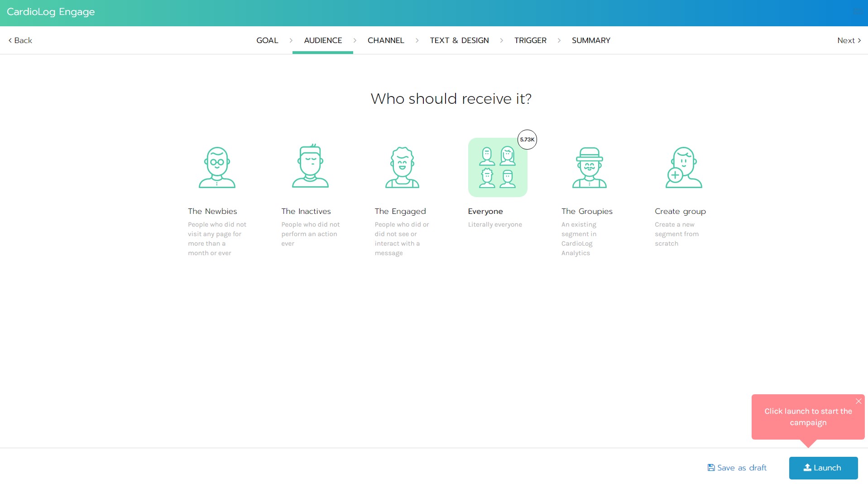
Task: Go Back to previous step
Action: (20, 40)
